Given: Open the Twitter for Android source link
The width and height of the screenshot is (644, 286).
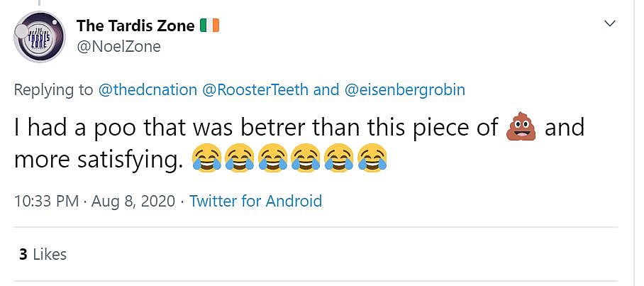Looking at the screenshot, I should (255, 201).
